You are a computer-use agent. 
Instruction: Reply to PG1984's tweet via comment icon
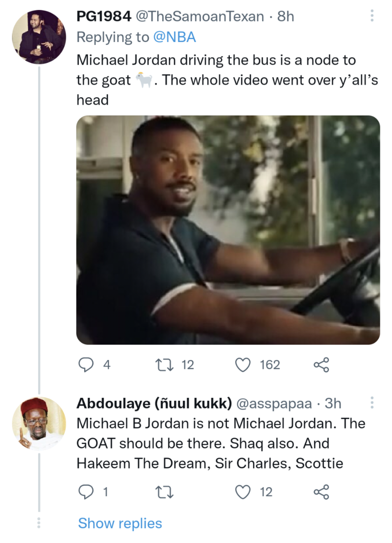pyautogui.click(x=86, y=365)
